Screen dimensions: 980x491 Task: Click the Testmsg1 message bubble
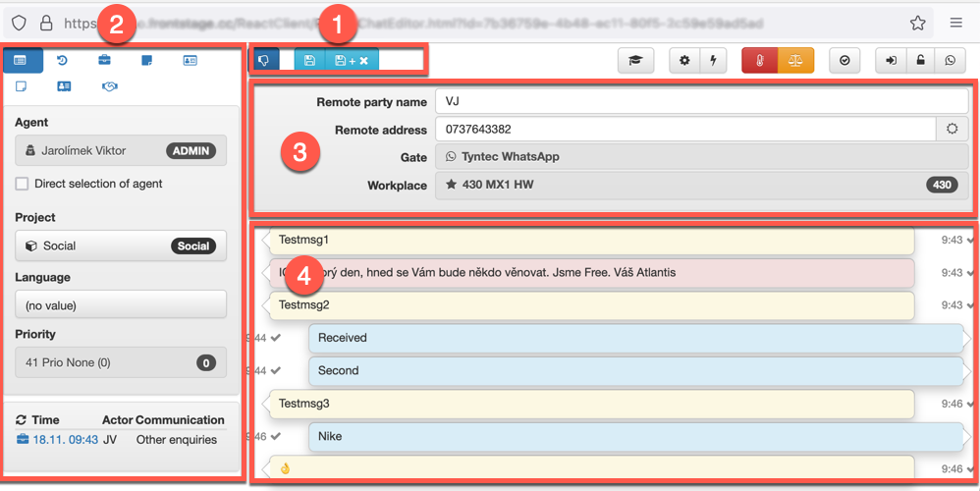pyautogui.click(x=591, y=240)
